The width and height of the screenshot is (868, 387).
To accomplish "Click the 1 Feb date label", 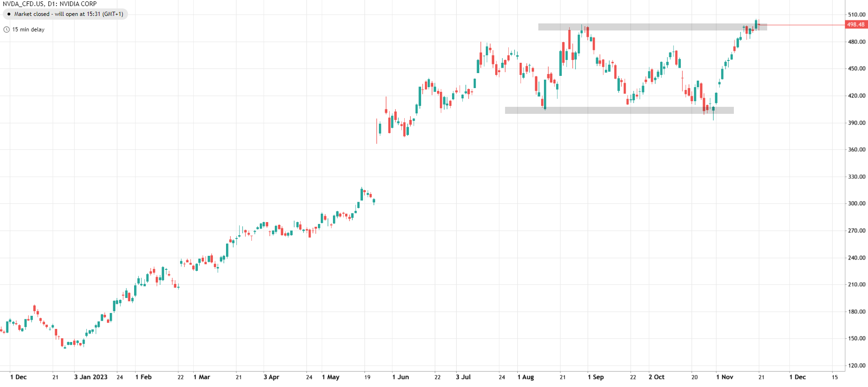I will 143,377.
